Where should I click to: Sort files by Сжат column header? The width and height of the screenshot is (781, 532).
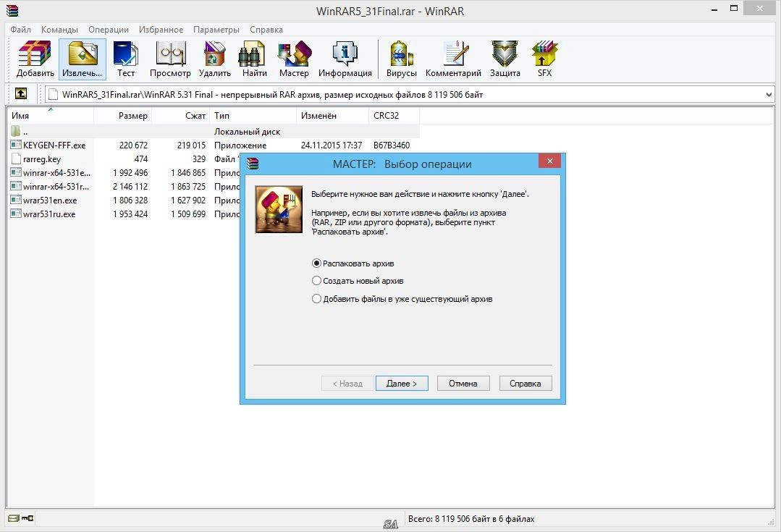(x=181, y=116)
